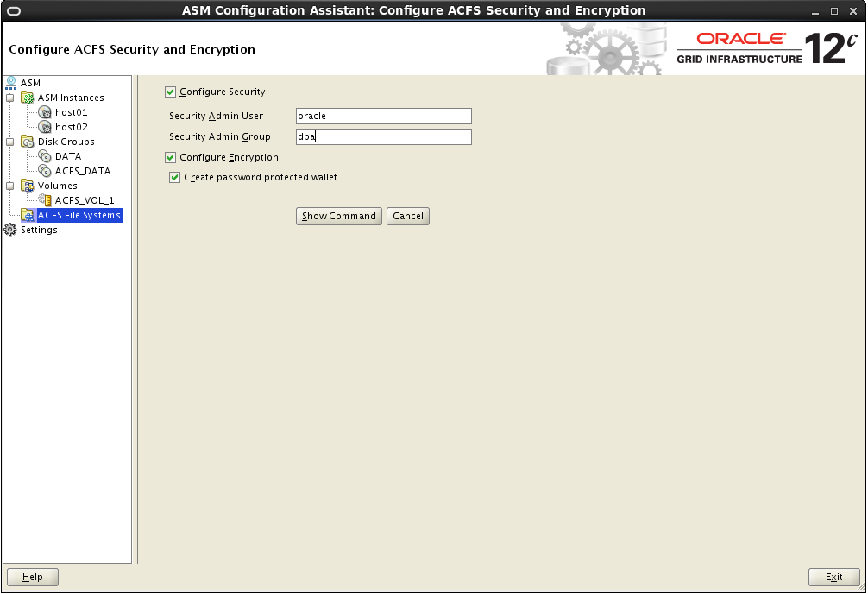Open Settings in the tree
The height and width of the screenshot is (594, 868).
point(39,230)
